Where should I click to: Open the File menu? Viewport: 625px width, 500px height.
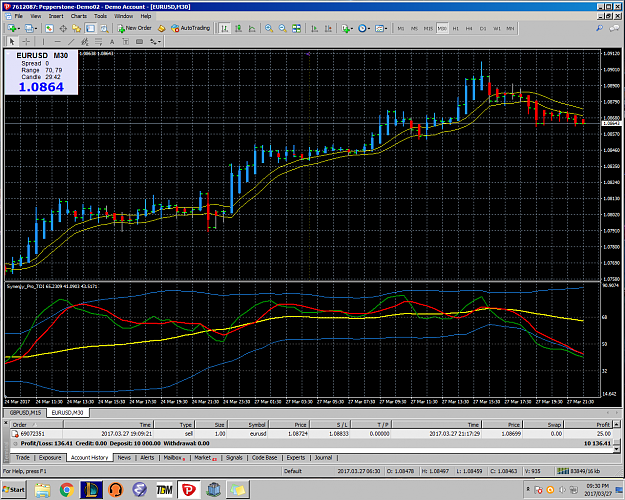18,16
